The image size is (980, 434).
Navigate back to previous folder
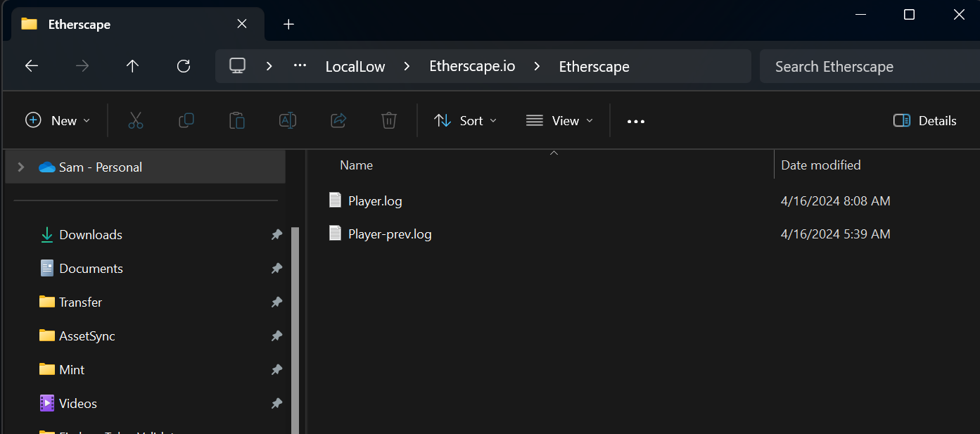[32, 66]
